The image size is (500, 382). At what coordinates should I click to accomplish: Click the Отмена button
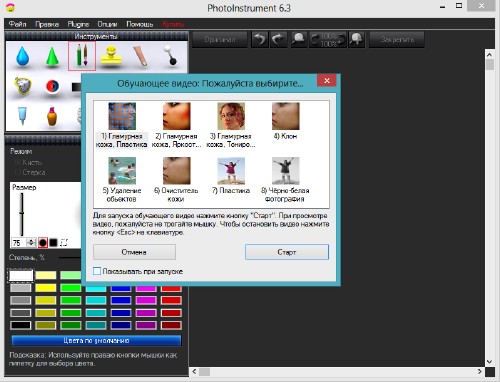click(x=134, y=252)
